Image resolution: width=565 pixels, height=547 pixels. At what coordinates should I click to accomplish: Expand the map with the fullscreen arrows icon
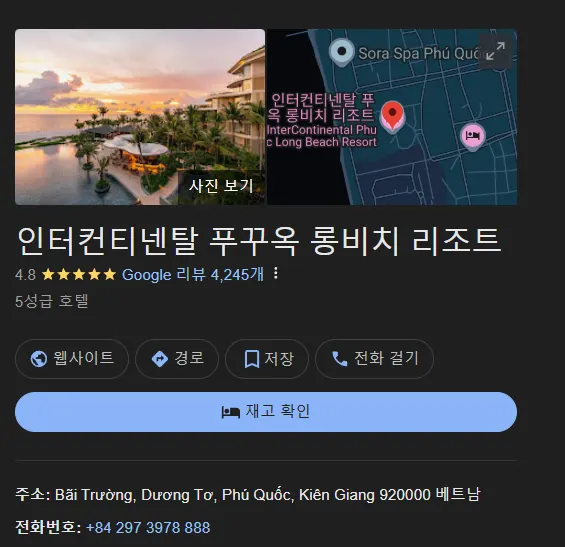[495, 52]
